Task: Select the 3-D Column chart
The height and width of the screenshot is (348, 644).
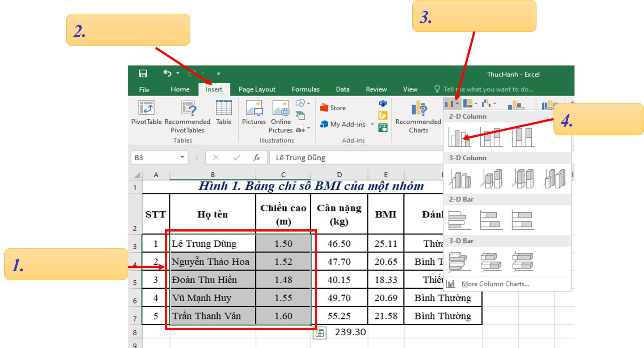Action: tap(555, 178)
